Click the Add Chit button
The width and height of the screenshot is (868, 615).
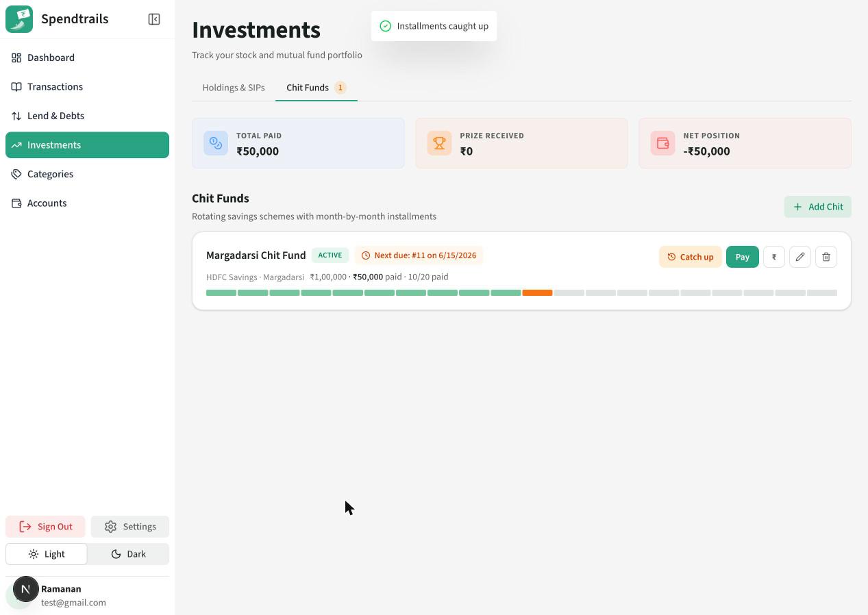(817, 207)
